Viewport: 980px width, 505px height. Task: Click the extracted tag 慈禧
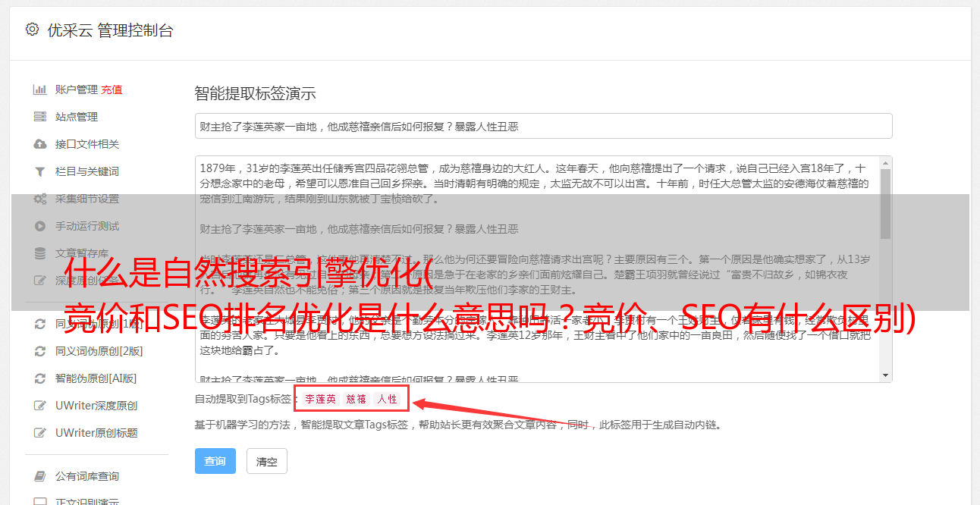click(357, 399)
